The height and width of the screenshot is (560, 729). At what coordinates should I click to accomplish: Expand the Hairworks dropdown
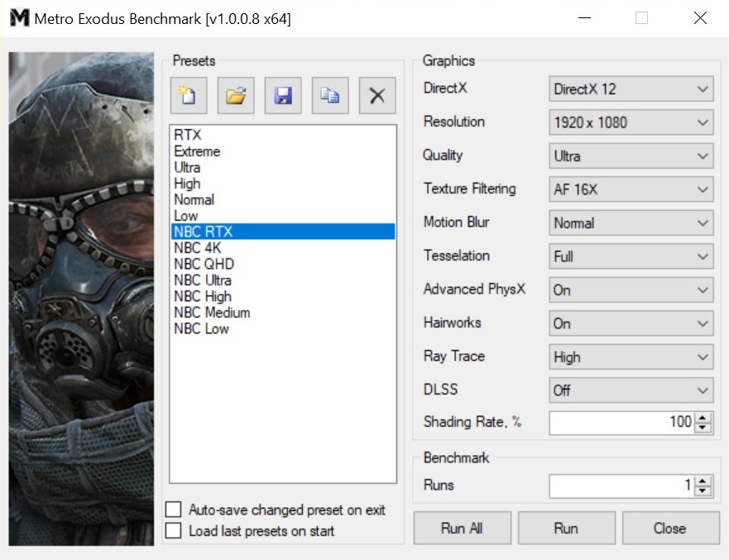(631, 323)
